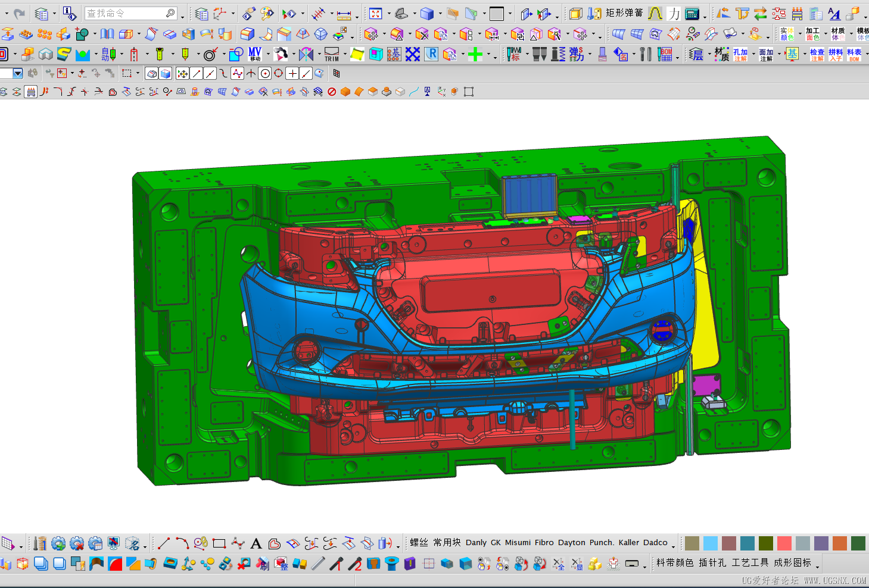Click the 力 force calculation icon

674,13
